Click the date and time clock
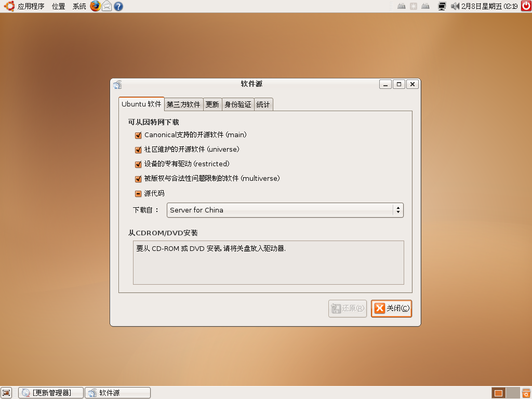The image size is (532, 399). coord(489,6)
